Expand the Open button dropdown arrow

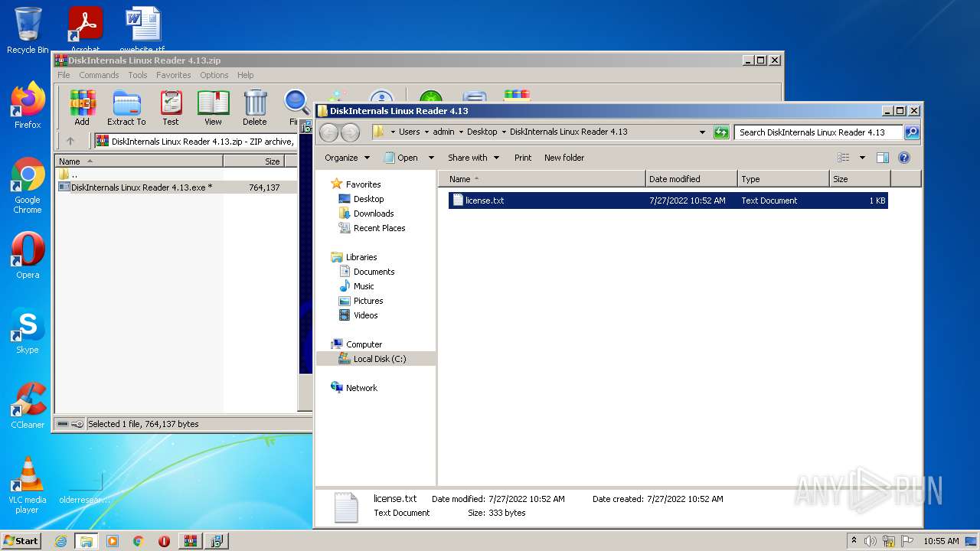[431, 158]
